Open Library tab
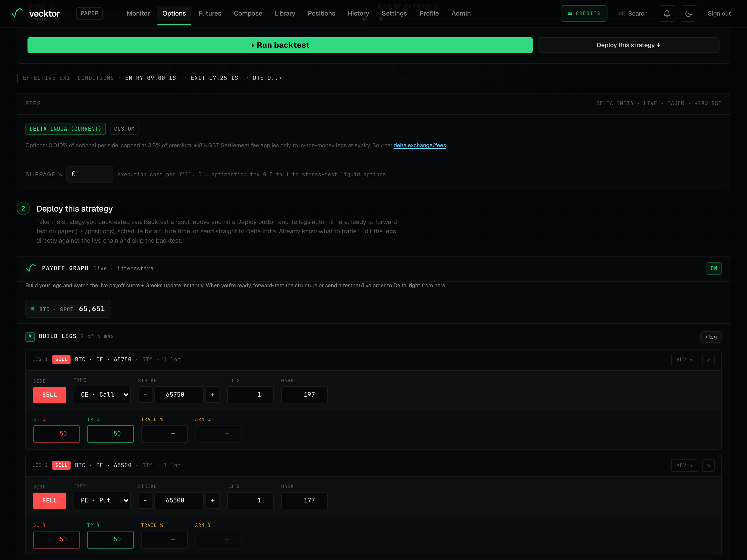 285,13
